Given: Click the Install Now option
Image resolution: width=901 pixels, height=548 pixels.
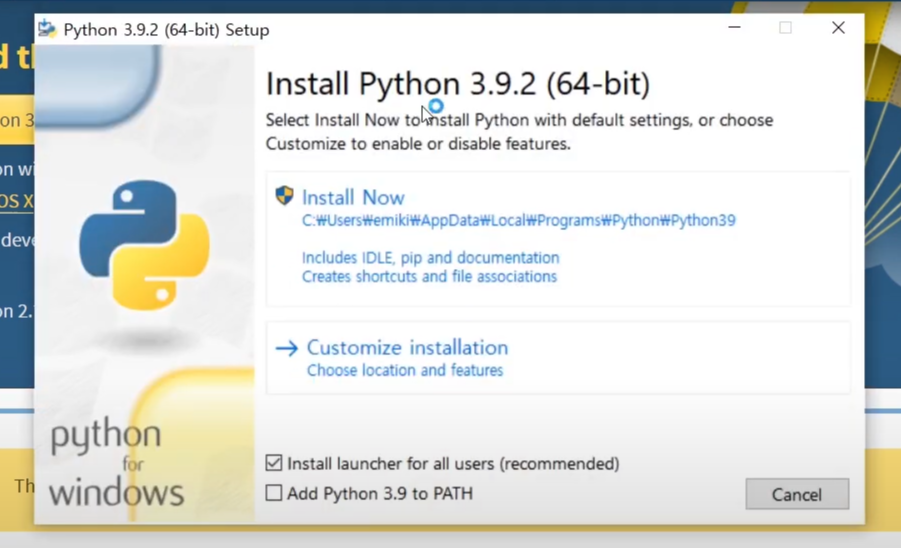Looking at the screenshot, I should pos(557,238).
